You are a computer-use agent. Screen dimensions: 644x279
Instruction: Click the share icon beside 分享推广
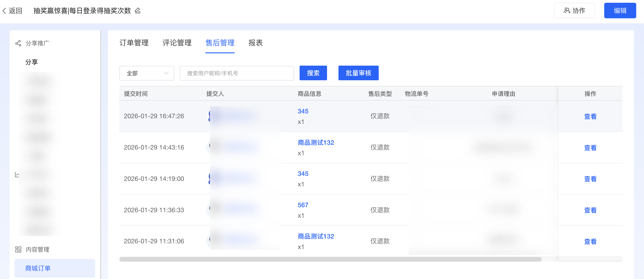pyautogui.click(x=18, y=43)
